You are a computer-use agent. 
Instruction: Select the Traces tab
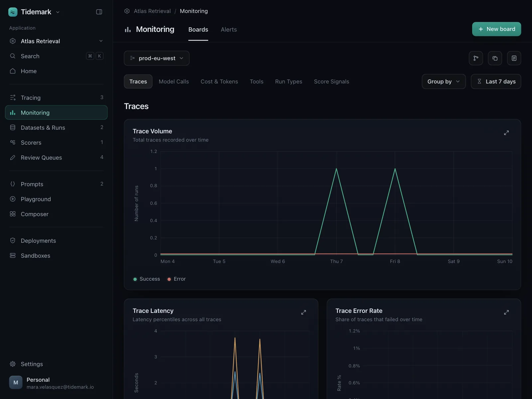tap(138, 81)
